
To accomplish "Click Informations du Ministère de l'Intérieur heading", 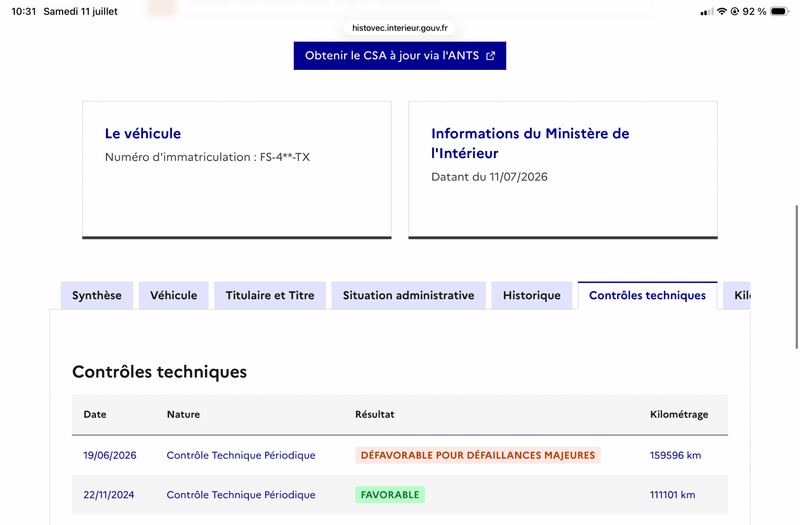I will (x=530, y=143).
